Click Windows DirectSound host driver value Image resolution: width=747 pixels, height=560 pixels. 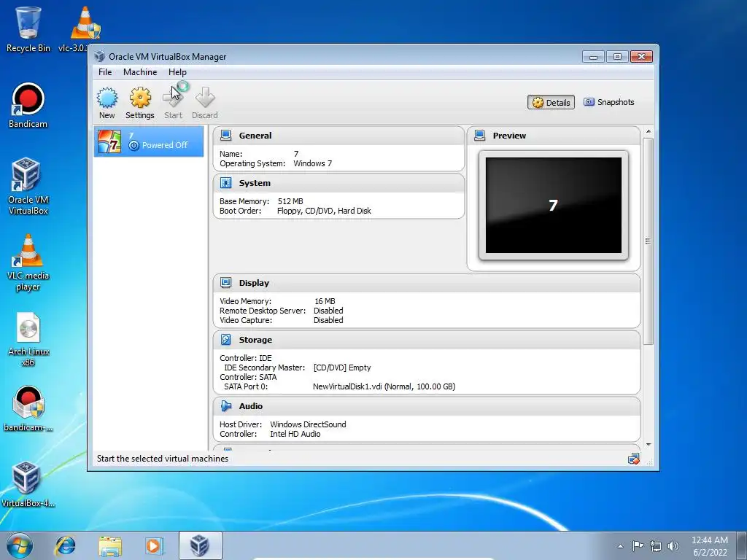(309, 424)
